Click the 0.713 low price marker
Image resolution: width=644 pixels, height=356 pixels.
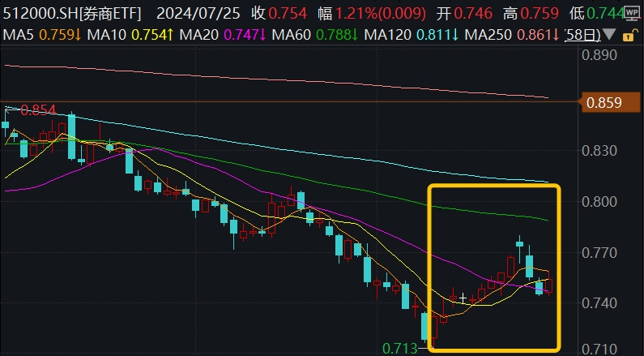399,349
